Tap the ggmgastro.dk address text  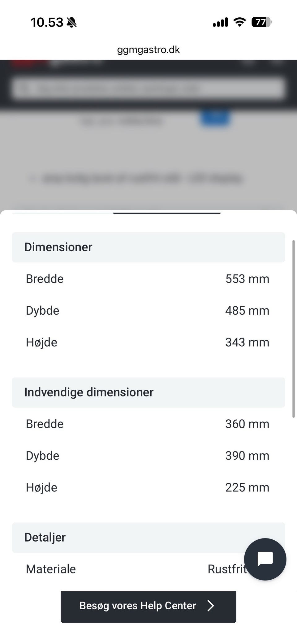[148, 50]
